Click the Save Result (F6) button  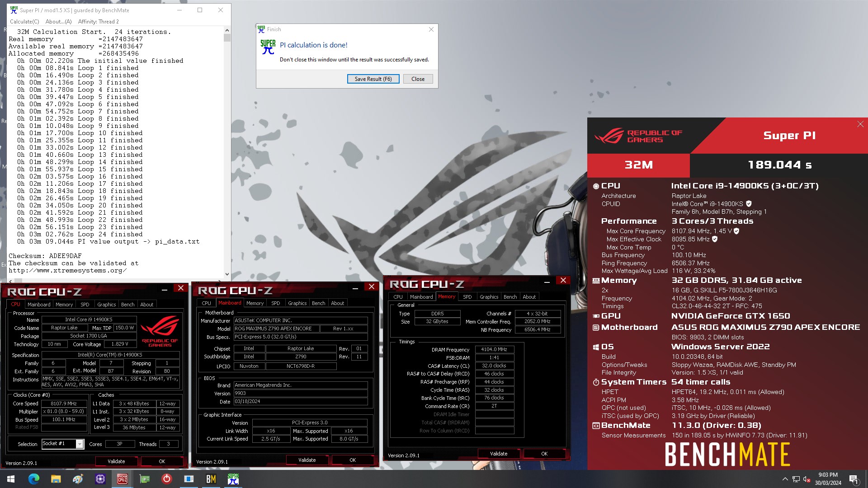point(373,79)
